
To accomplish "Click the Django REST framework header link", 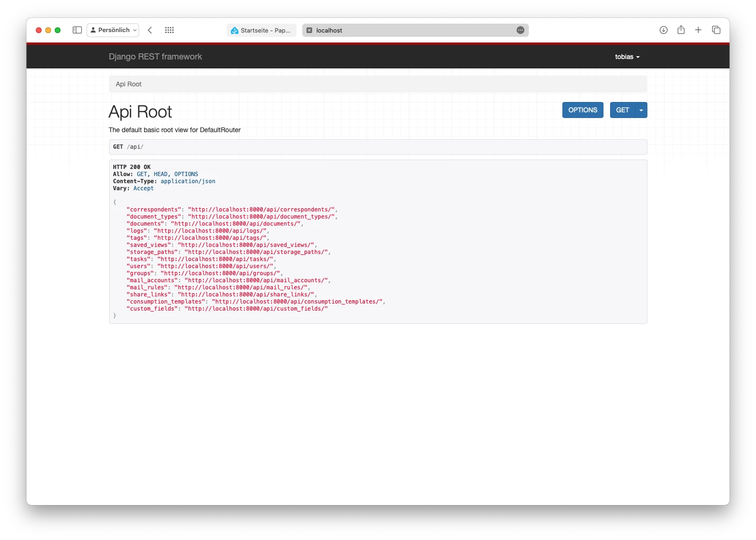I will click(155, 57).
